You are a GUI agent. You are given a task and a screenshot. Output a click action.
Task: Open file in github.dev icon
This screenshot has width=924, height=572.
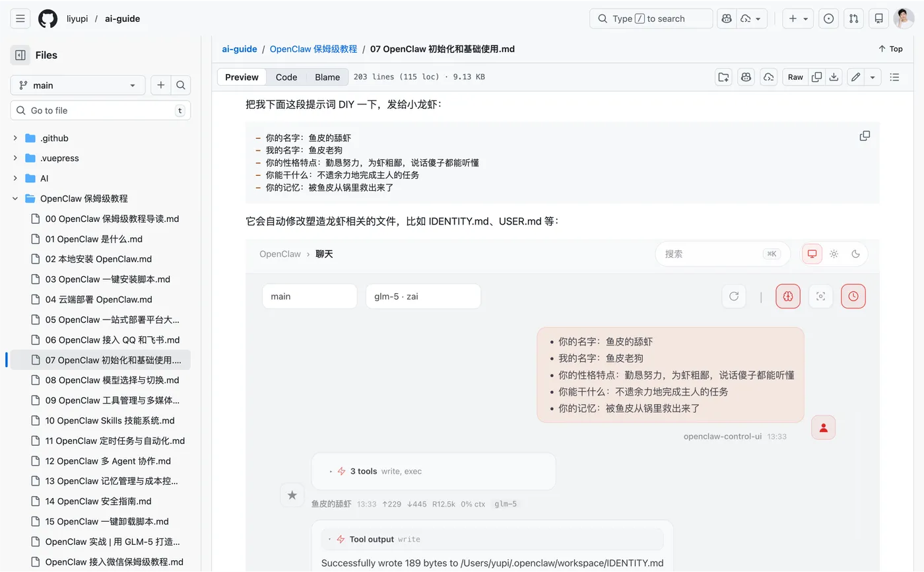pos(724,77)
